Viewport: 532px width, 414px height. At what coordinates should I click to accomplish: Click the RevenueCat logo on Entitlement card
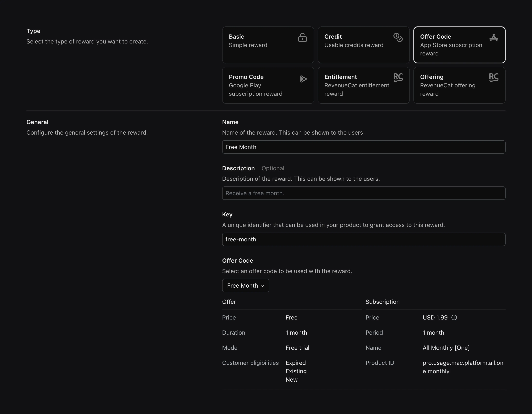[x=398, y=78]
